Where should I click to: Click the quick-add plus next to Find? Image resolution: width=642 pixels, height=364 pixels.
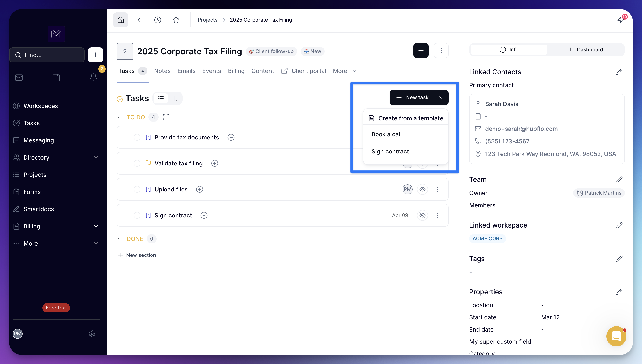95,55
